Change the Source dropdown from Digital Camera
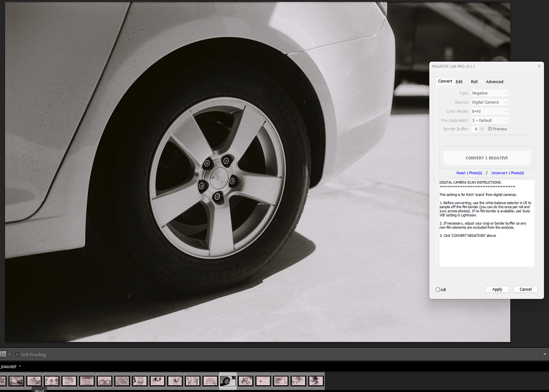The width and height of the screenshot is (549, 392). [x=489, y=102]
